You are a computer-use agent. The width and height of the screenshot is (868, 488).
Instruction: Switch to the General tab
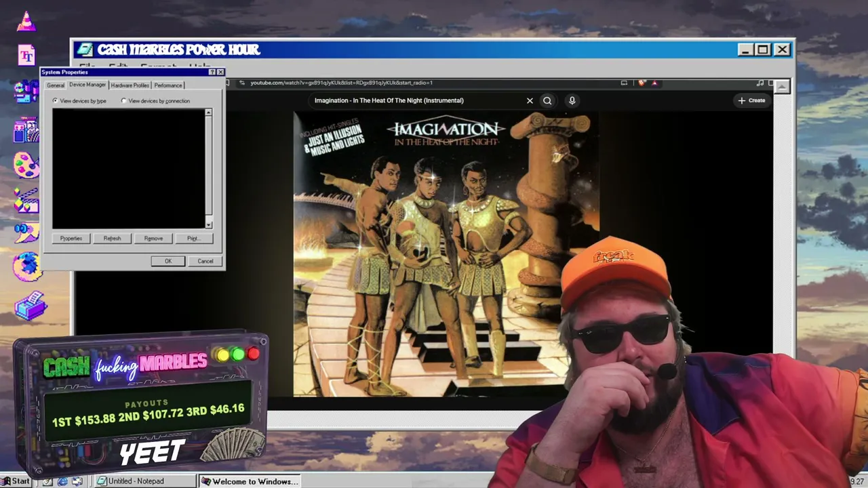(x=56, y=85)
